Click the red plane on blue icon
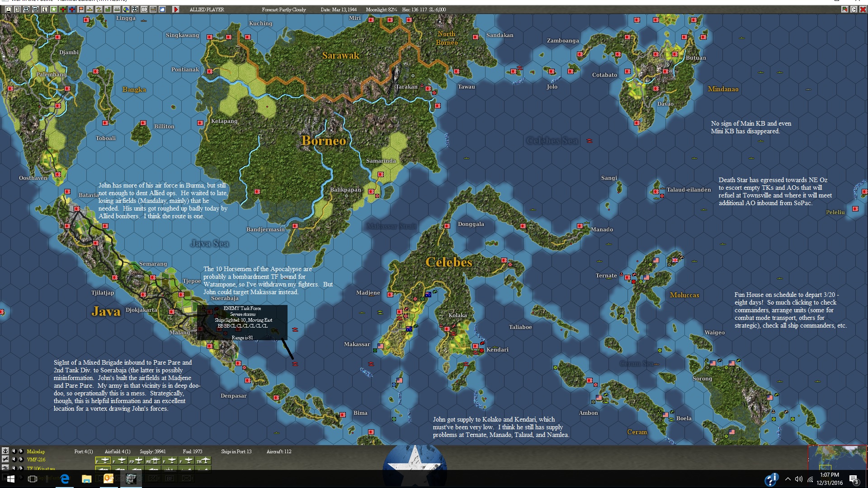 coord(72,9)
